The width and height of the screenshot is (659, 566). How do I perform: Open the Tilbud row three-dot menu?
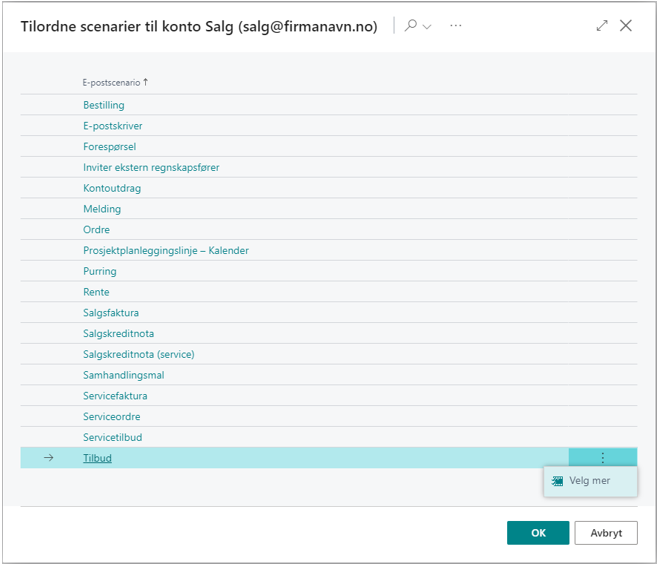click(602, 458)
